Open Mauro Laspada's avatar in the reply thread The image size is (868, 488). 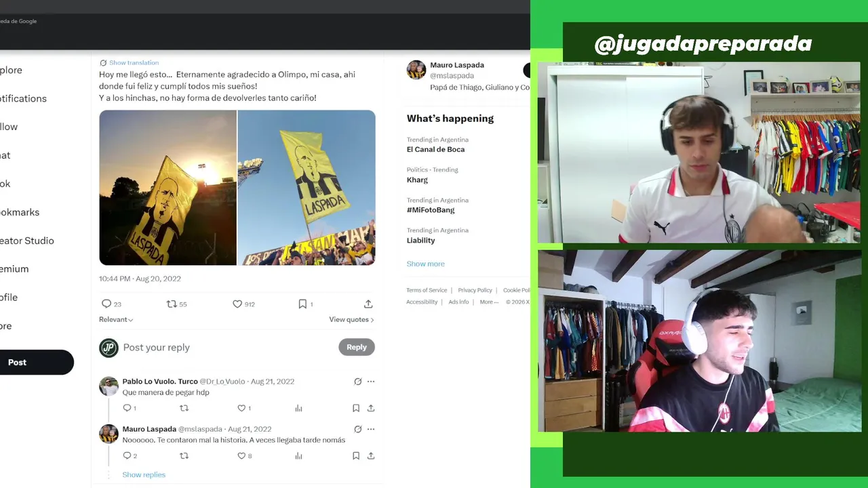point(108,434)
